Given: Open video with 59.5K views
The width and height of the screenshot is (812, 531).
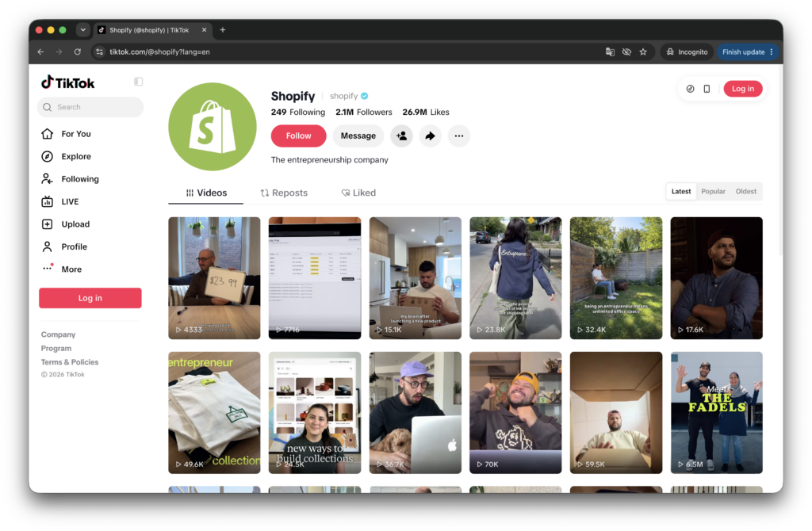Looking at the screenshot, I should click(x=615, y=412).
